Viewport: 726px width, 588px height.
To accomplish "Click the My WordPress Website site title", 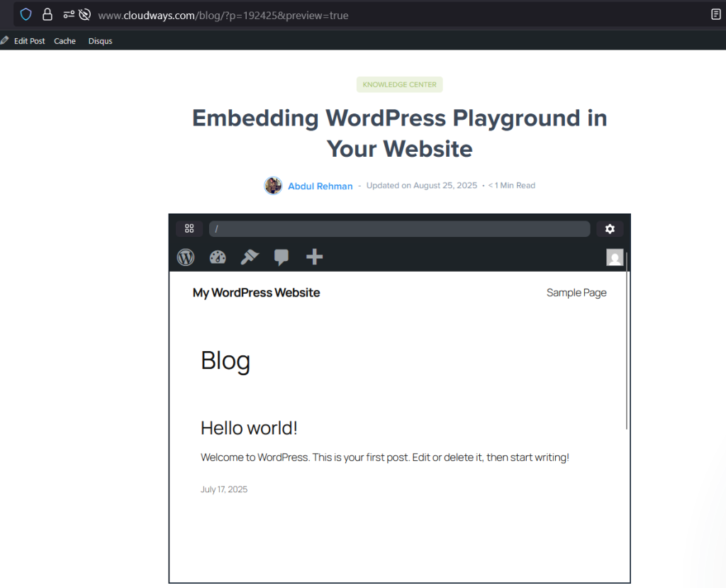I will pyautogui.click(x=256, y=292).
